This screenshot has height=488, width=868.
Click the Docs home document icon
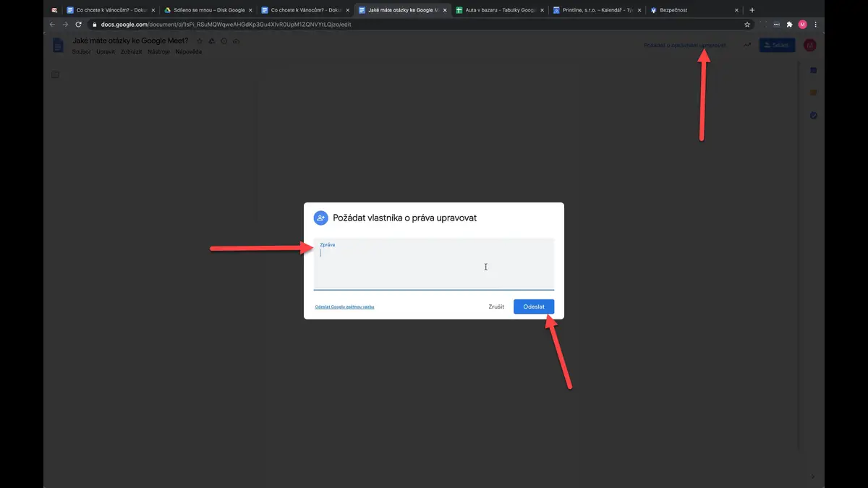pyautogui.click(x=58, y=46)
